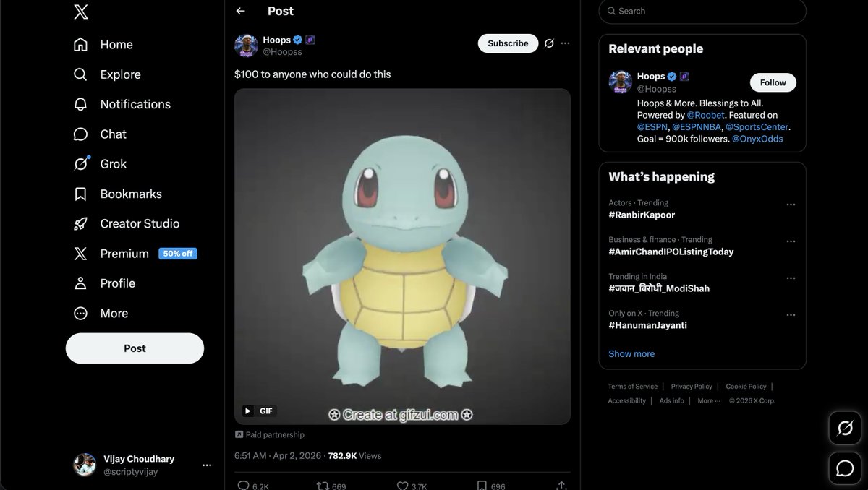Go to Home in sidebar
Screen dimensions: 868x490
coord(103,45)
